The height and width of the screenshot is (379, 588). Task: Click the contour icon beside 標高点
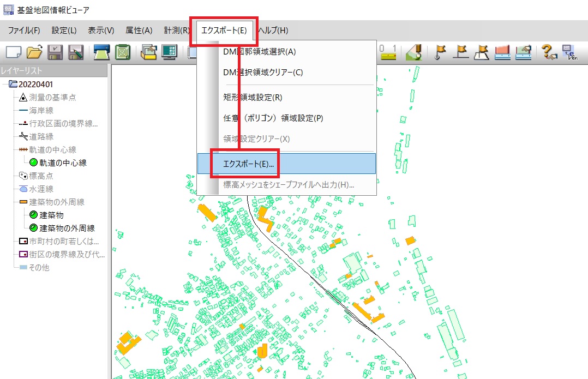(23, 176)
